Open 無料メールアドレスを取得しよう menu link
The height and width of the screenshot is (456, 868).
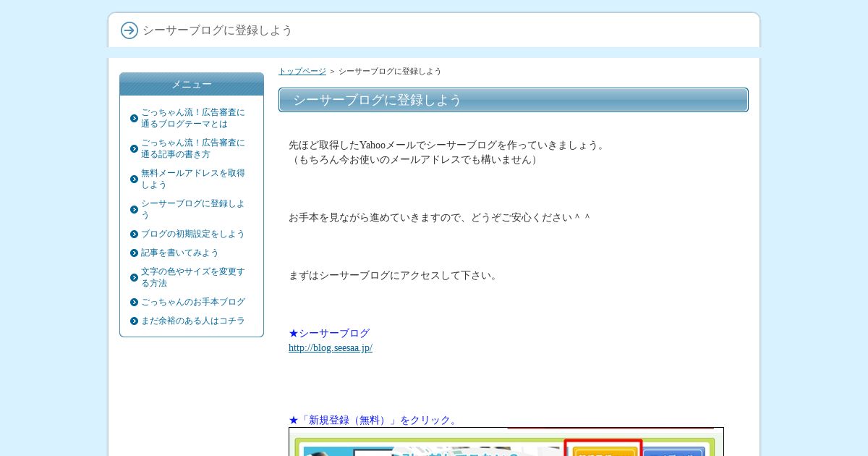pyautogui.click(x=193, y=179)
